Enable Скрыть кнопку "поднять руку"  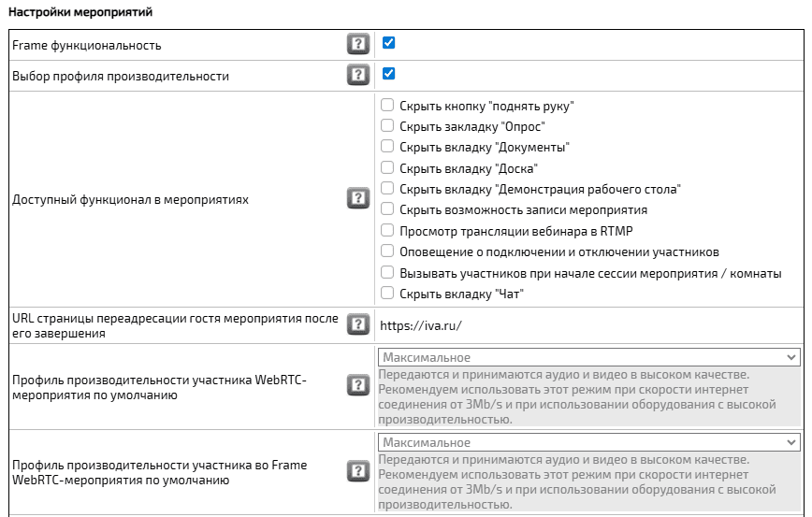pyautogui.click(x=387, y=105)
